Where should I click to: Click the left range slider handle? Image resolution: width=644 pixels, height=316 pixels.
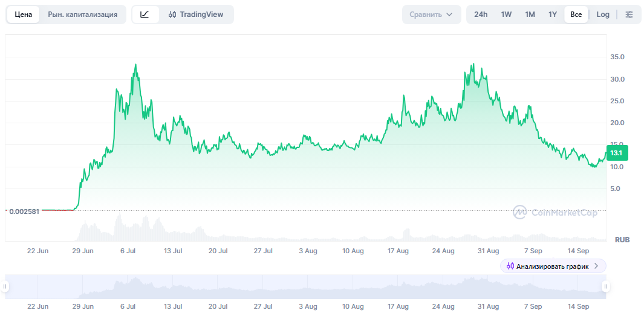[x=5, y=286]
